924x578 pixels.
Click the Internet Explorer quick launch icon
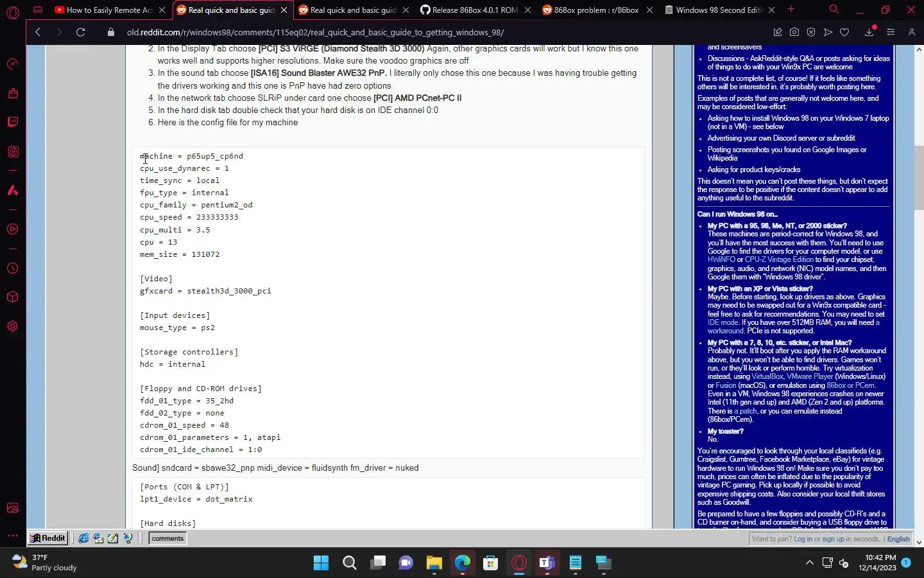[83, 538]
